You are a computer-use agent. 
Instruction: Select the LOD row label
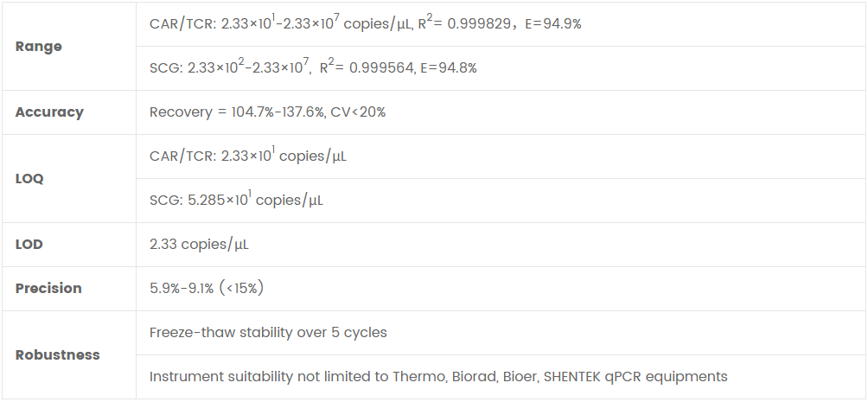pyautogui.click(x=29, y=245)
